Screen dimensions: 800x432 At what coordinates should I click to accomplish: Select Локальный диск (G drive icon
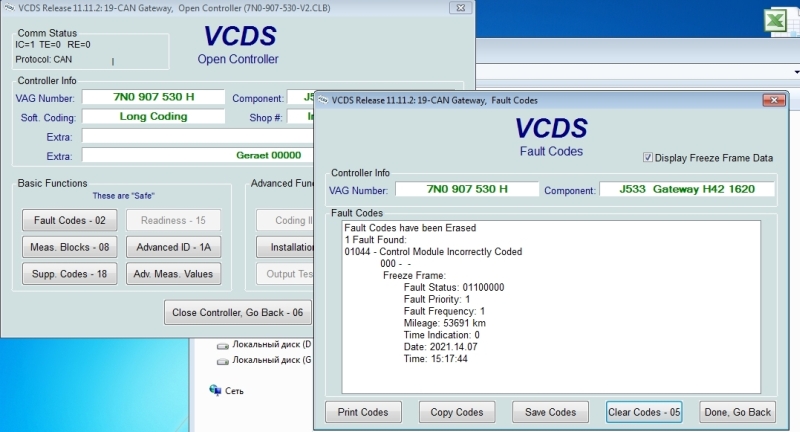(222, 362)
